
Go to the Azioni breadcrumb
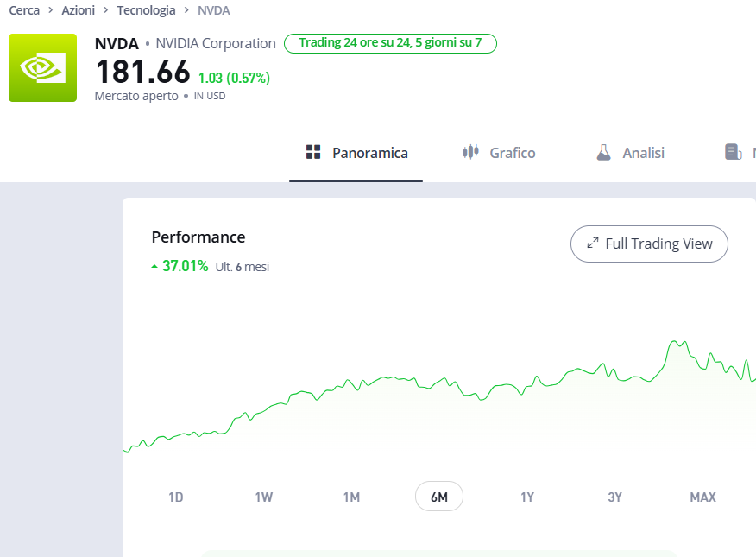coord(79,10)
